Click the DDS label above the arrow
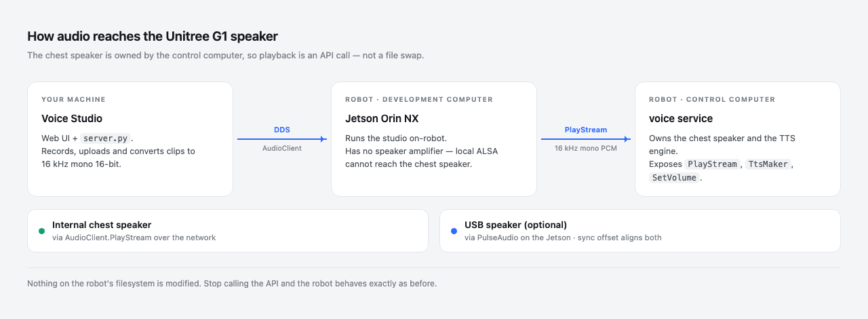868x319 pixels. coord(282,130)
